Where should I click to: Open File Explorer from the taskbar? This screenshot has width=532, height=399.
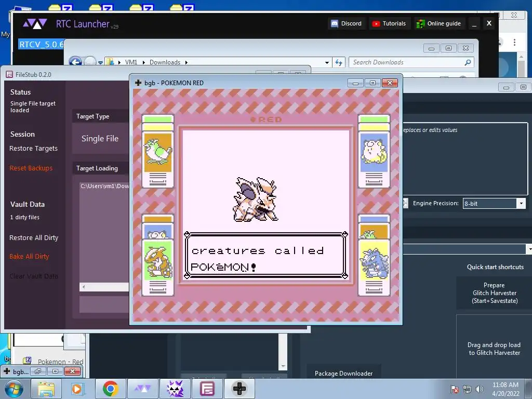(x=46, y=389)
